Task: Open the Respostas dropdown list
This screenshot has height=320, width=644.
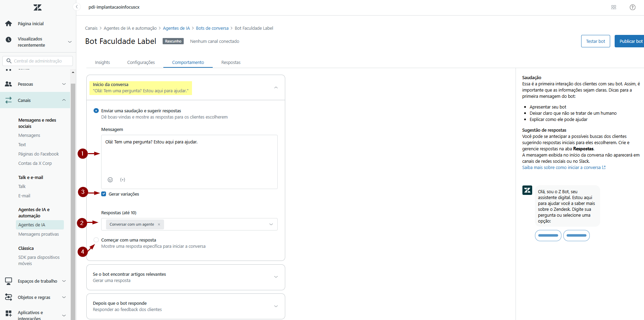Action: (271, 224)
